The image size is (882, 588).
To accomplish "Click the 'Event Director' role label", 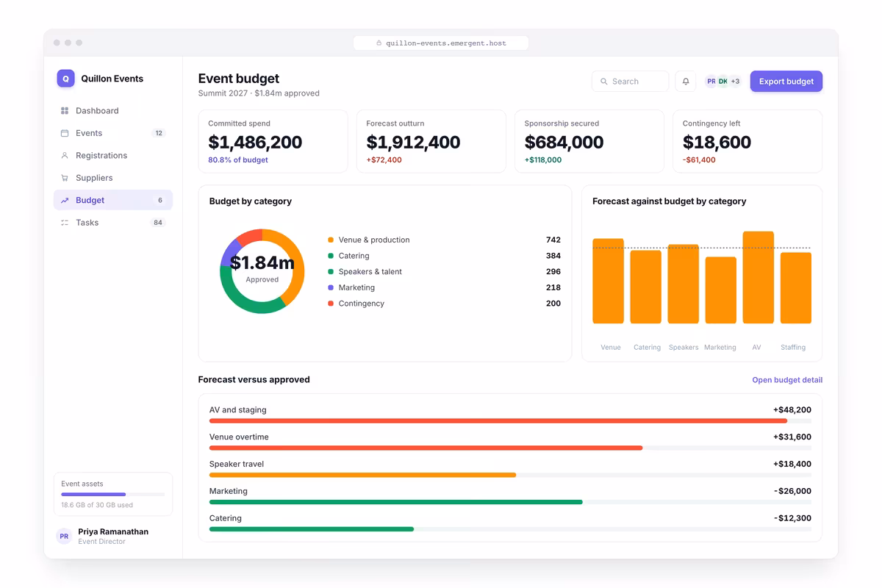I will [101, 542].
